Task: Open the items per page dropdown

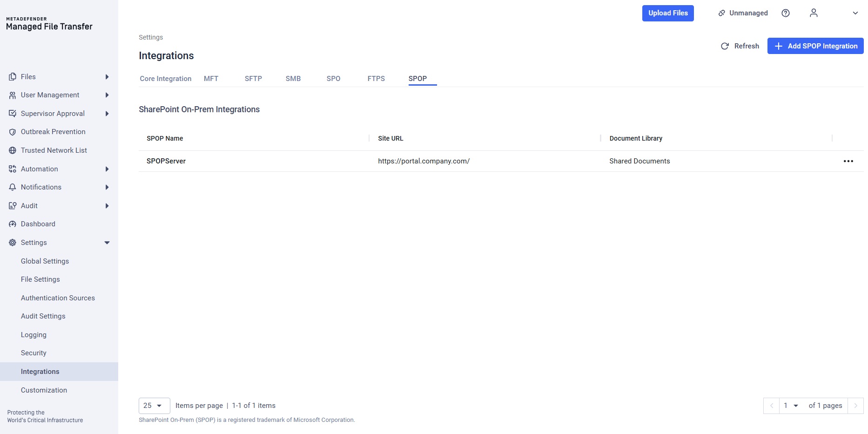Action: point(154,406)
